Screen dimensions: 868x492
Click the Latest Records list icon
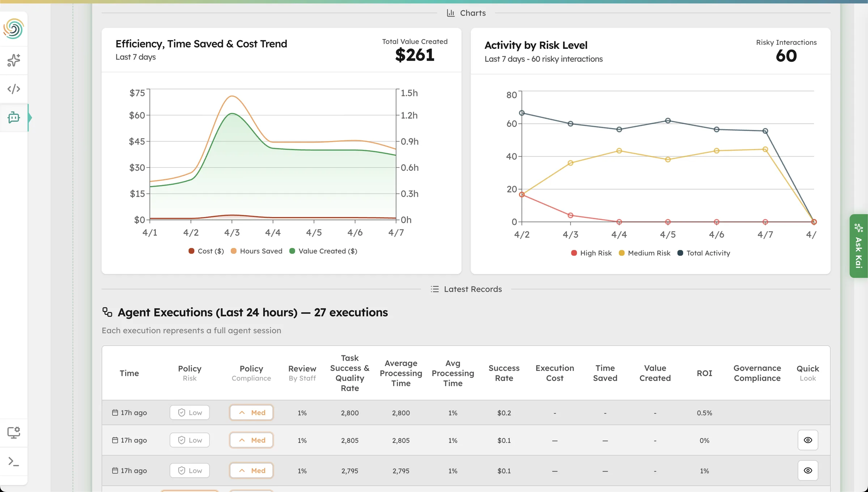tap(434, 289)
